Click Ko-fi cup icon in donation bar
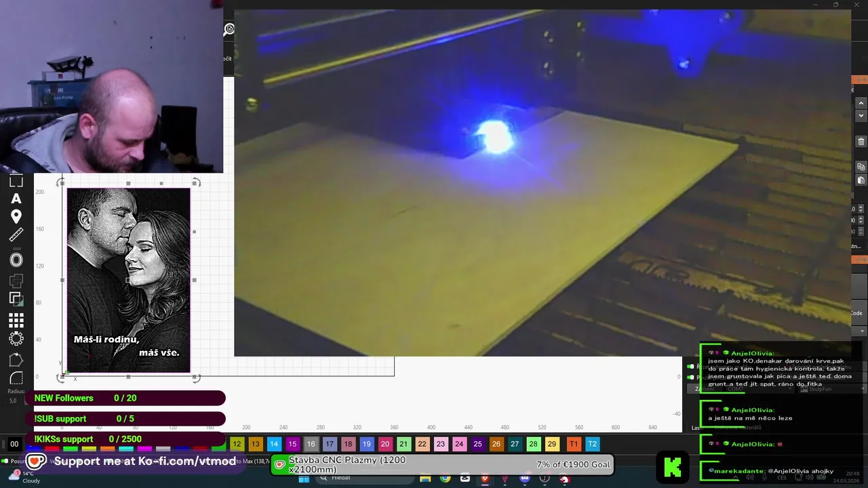 279,465
